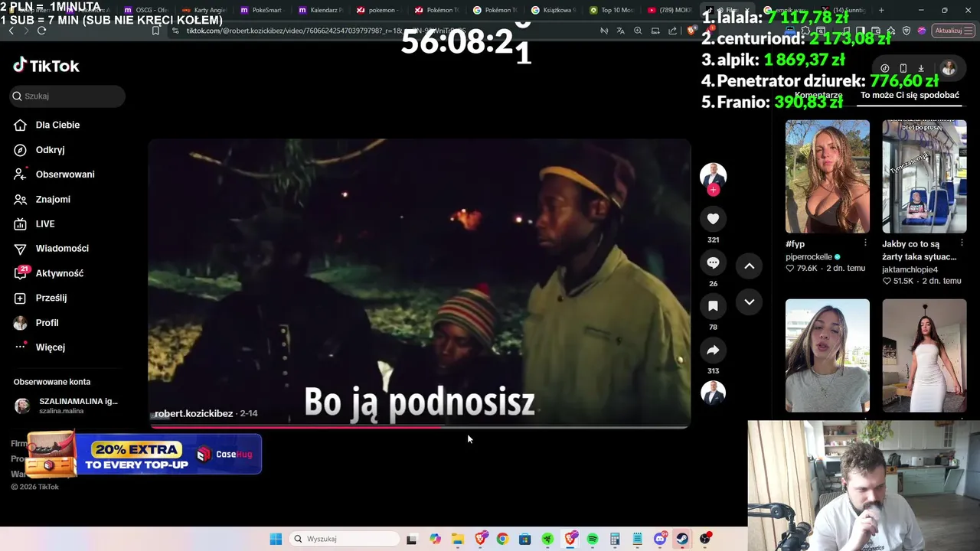
Task: Open the creator's avatar above the like button
Action: pos(713,175)
